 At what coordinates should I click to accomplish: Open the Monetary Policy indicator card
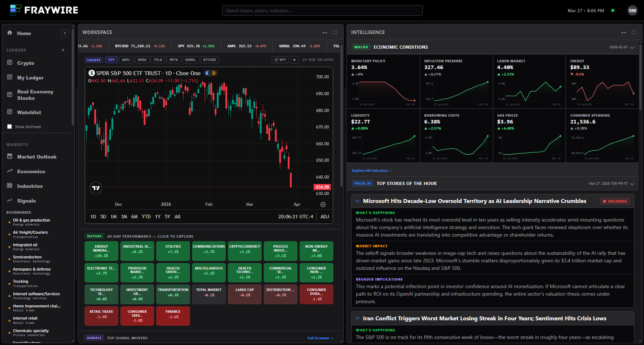click(x=383, y=82)
